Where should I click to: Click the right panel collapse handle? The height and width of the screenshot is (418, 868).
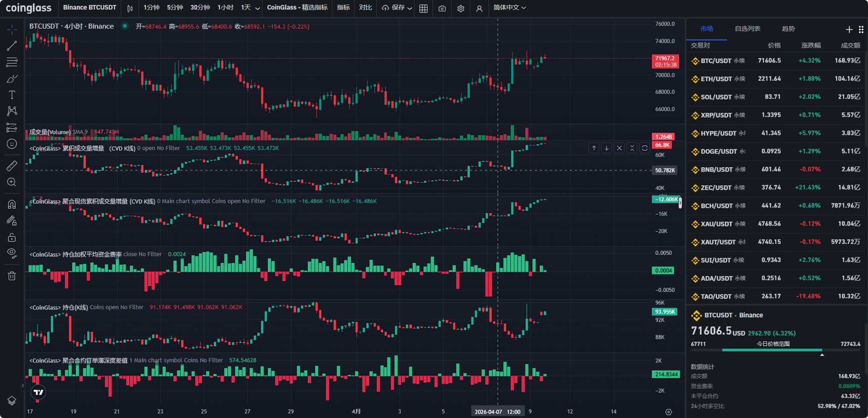click(x=680, y=203)
